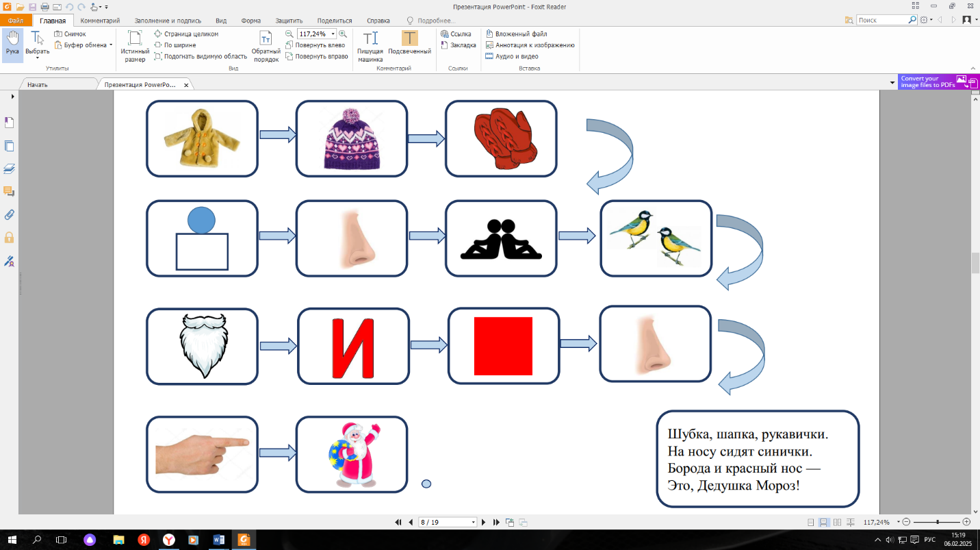This screenshot has height=550, width=980.
Task: Open the Pages thumbnails side panel
Action: 10,146
